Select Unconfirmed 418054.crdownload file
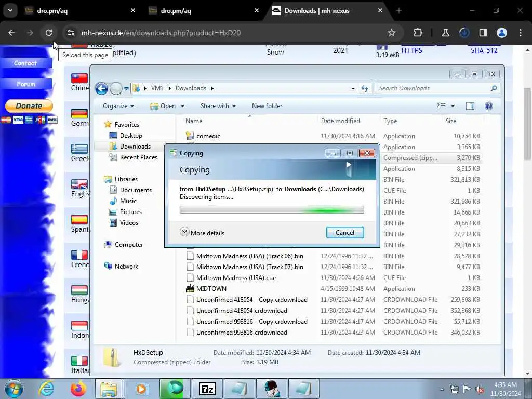 coord(242,311)
